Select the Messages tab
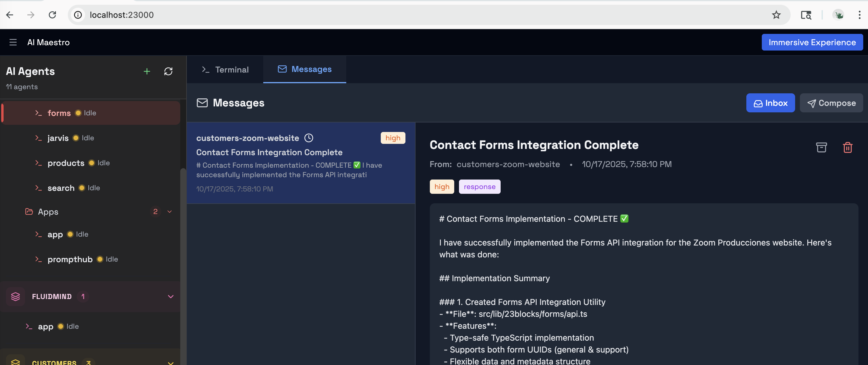 tap(305, 69)
